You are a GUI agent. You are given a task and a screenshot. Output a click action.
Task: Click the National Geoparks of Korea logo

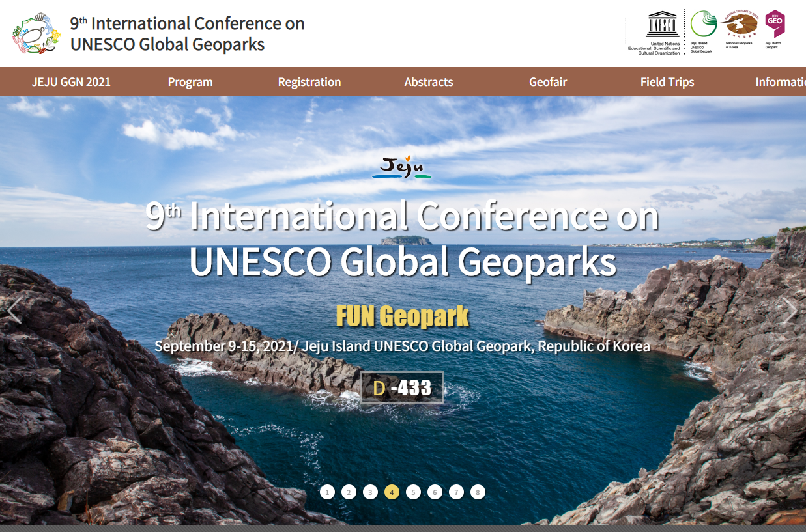click(741, 30)
